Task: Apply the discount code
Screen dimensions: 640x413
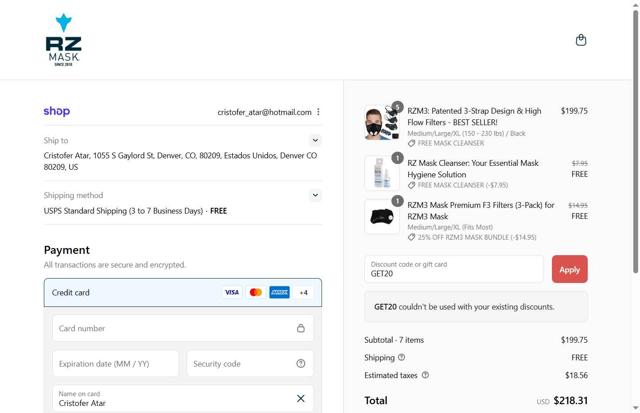Action: [569, 269]
